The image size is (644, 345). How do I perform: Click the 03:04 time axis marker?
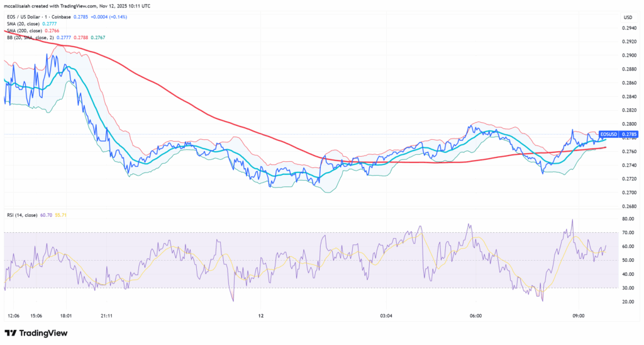click(x=386, y=315)
